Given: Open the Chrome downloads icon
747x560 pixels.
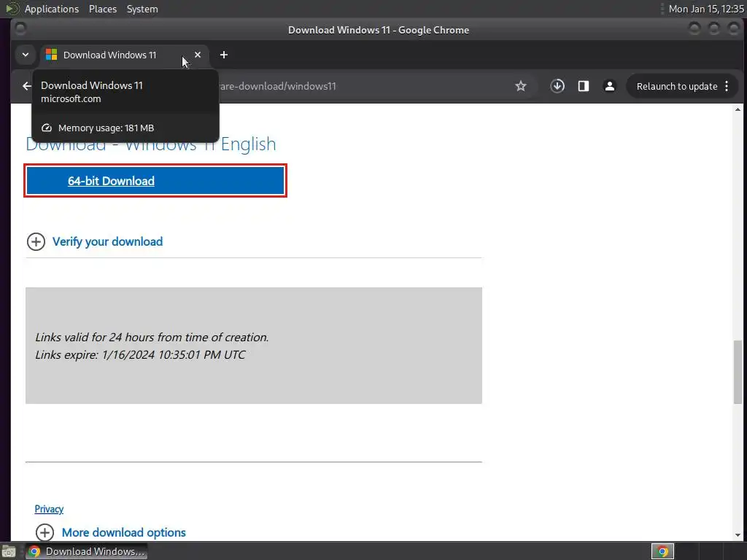Looking at the screenshot, I should [x=557, y=86].
